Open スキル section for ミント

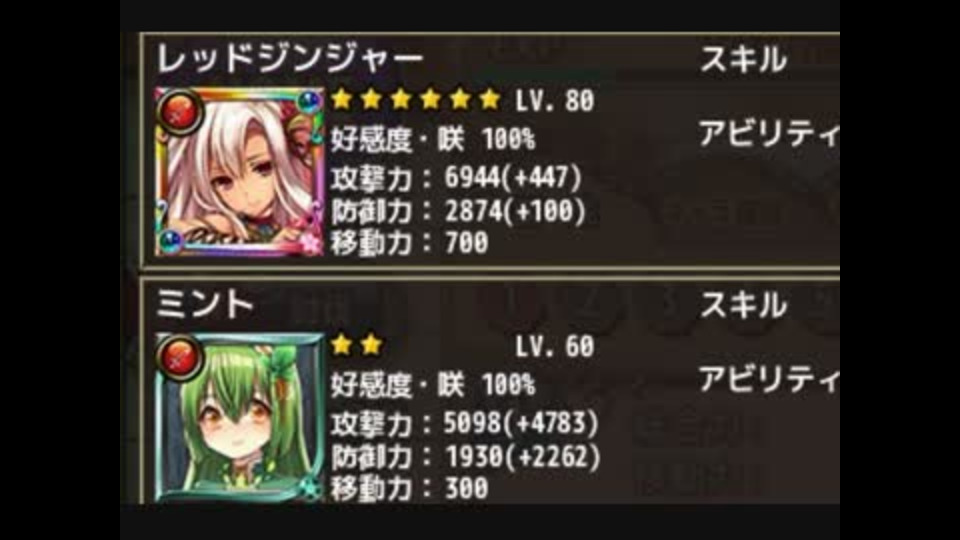743,304
